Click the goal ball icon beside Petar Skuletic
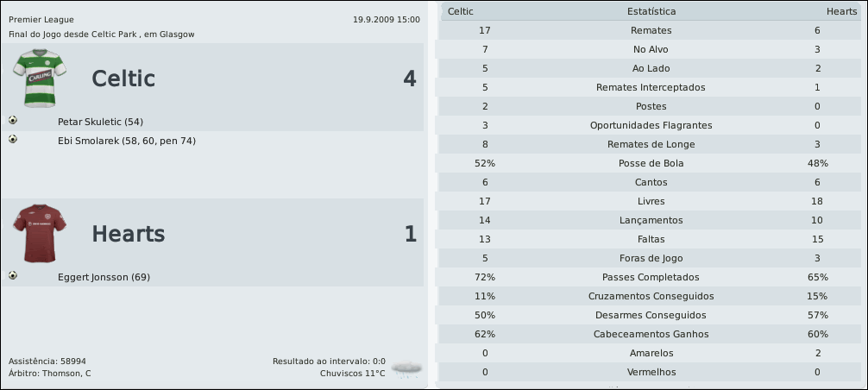Screen dimensions: 868x390 [x=13, y=121]
